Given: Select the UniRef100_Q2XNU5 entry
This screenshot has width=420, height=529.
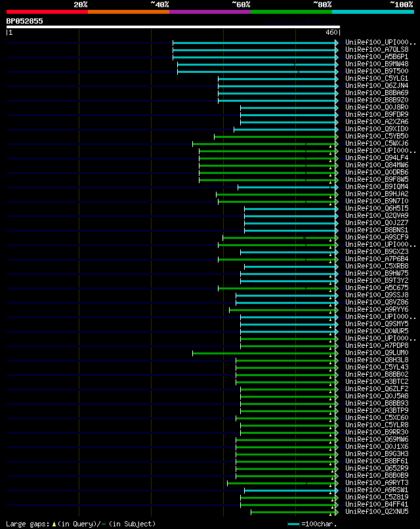Looking at the screenshot, I should (x=377, y=512).
